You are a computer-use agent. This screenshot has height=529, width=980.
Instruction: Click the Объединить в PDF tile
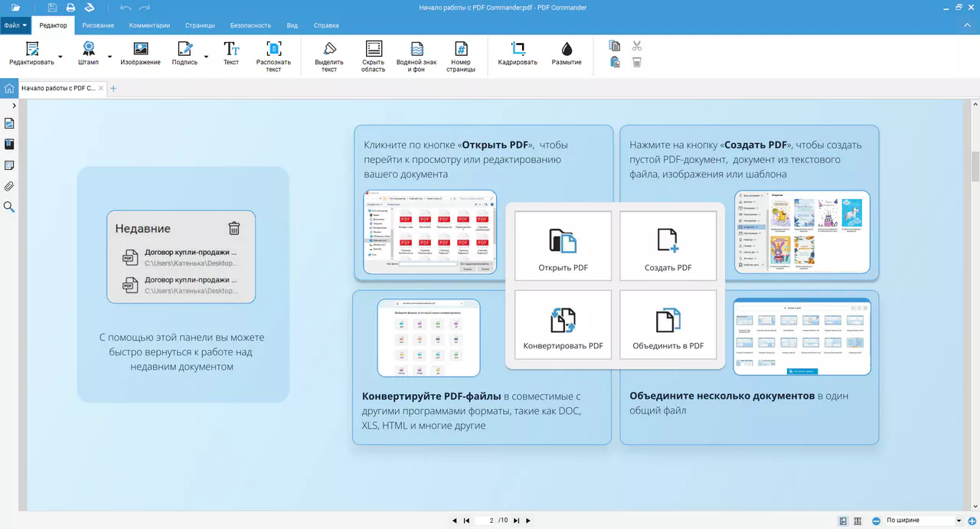click(667, 322)
